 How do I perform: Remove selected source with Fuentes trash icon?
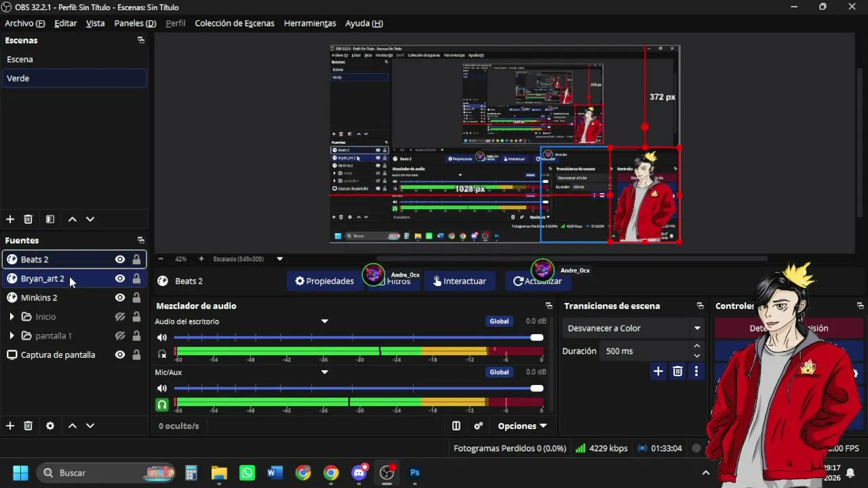(28, 426)
